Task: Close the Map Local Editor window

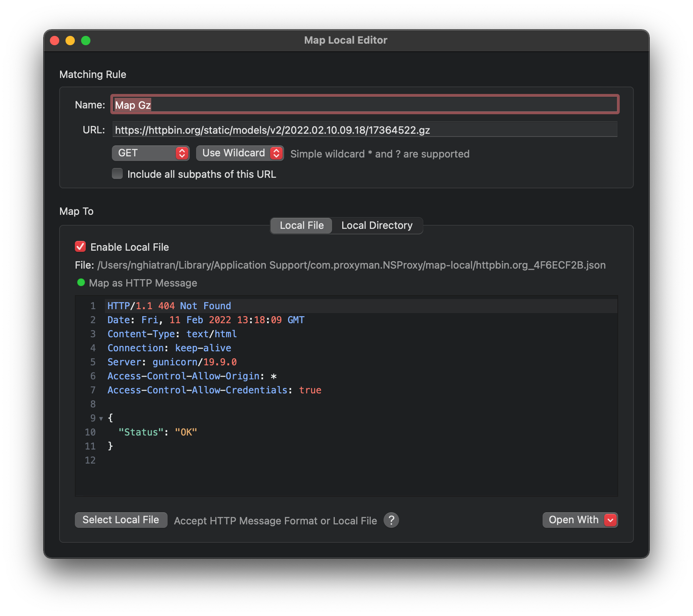Action: tap(55, 41)
